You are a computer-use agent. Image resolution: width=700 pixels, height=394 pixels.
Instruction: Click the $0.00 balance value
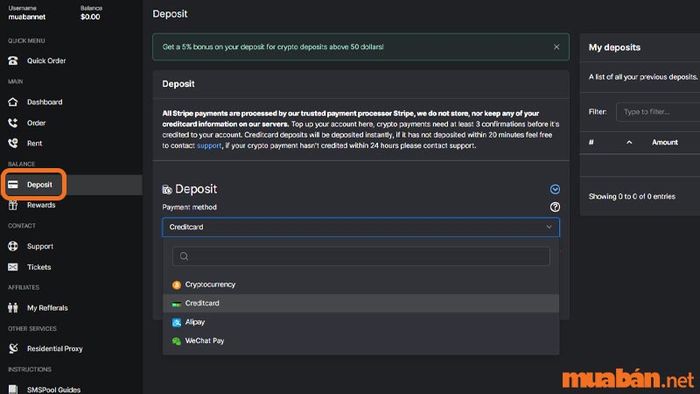[x=90, y=17]
